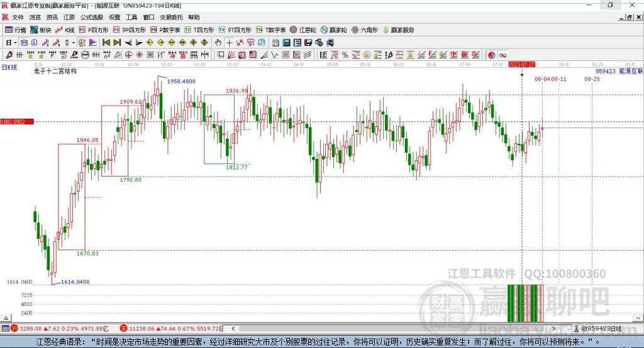Open the 帮助 menu
This screenshot has width=644, height=348.
click(194, 17)
